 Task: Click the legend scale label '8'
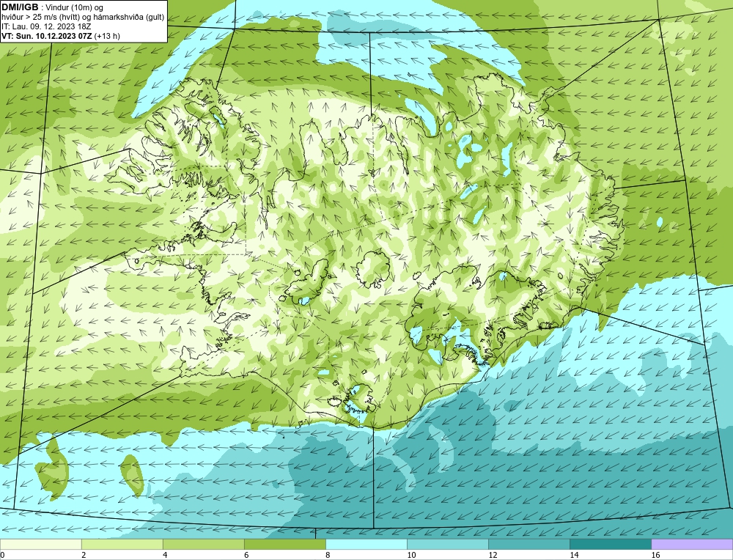(328, 555)
